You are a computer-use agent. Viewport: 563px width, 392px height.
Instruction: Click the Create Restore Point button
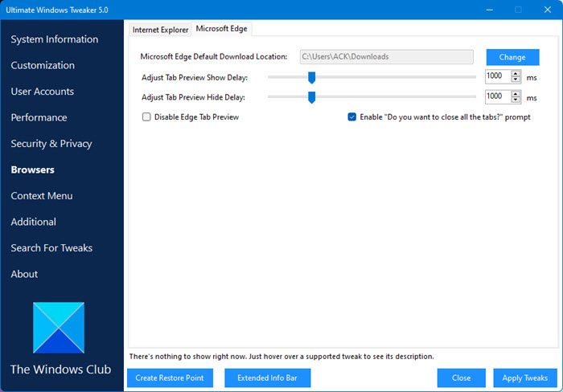tap(169, 378)
